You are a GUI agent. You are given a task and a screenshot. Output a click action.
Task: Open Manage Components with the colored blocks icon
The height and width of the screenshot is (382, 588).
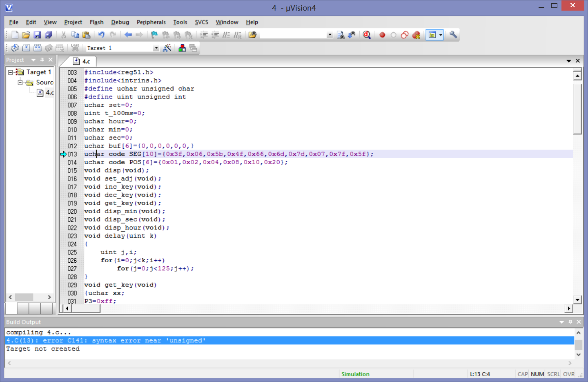tap(182, 48)
